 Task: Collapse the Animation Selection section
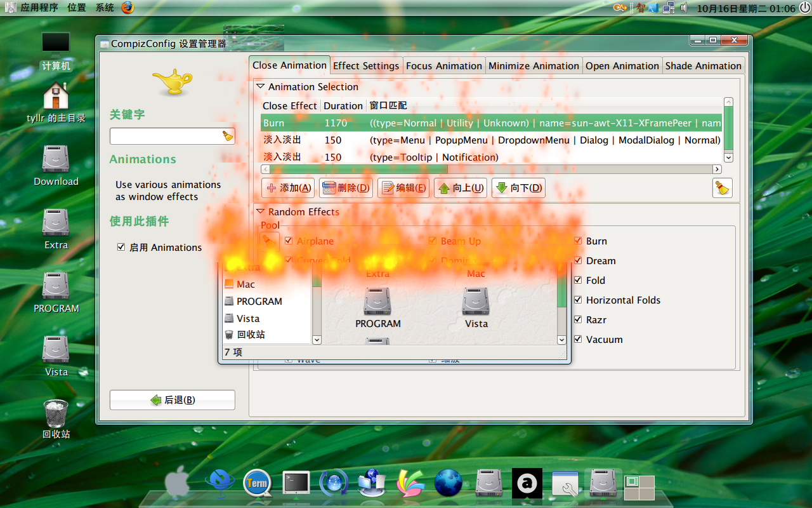click(x=259, y=86)
